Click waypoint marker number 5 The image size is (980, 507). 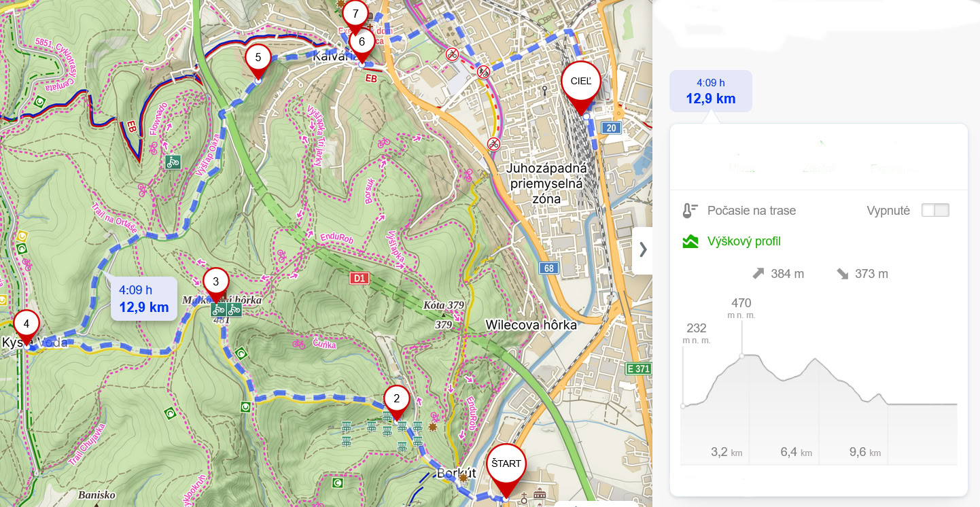click(x=258, y=58)
